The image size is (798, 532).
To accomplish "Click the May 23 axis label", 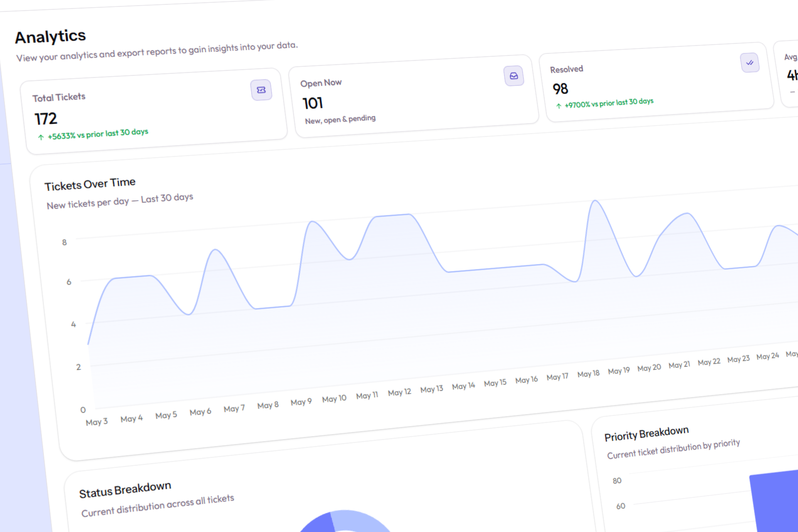I will (x=739, y=359).
